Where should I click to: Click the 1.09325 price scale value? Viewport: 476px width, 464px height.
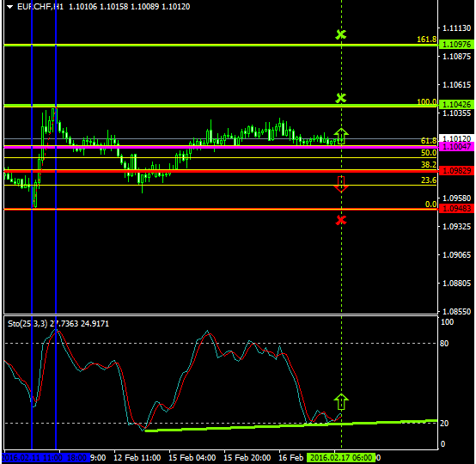[456, 227]
